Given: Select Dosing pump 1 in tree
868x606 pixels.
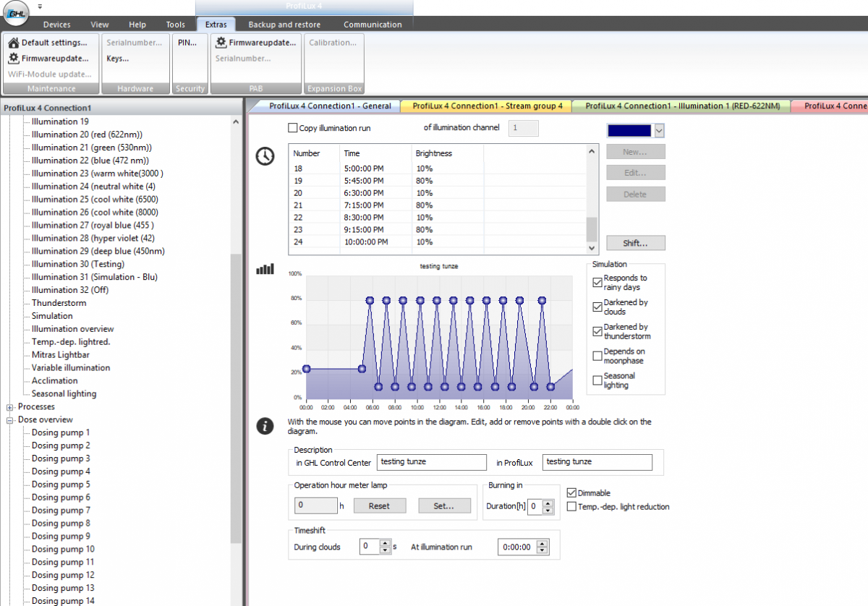Looking at the screenshot, I should 61,432.
